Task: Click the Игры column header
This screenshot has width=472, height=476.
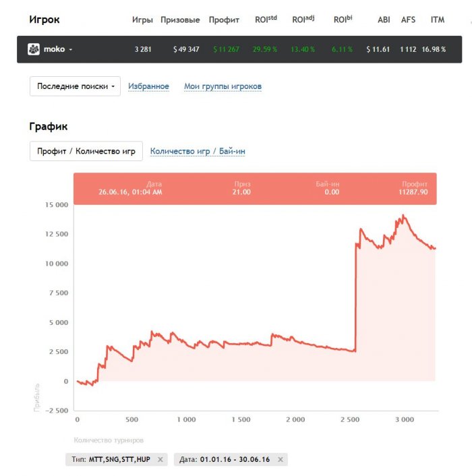Action: point(142,20)
